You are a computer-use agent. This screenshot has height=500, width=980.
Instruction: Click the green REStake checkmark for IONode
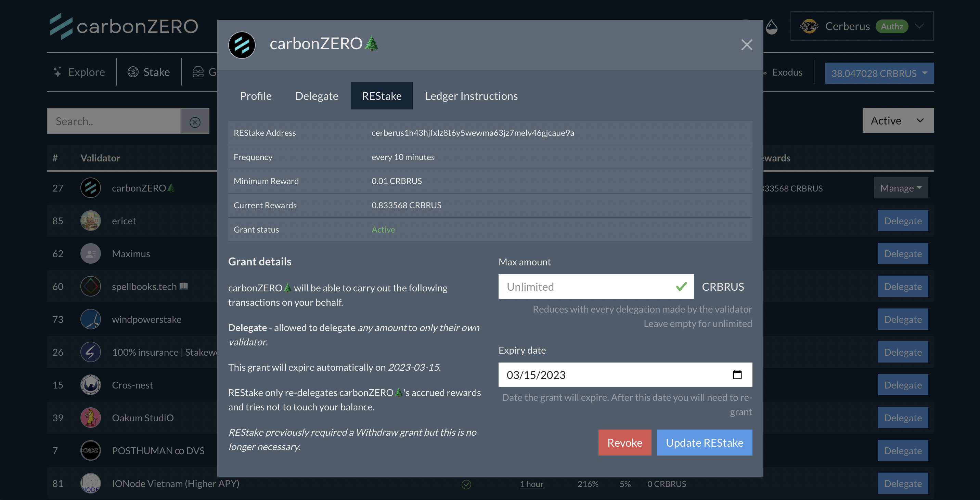point(466,484)
